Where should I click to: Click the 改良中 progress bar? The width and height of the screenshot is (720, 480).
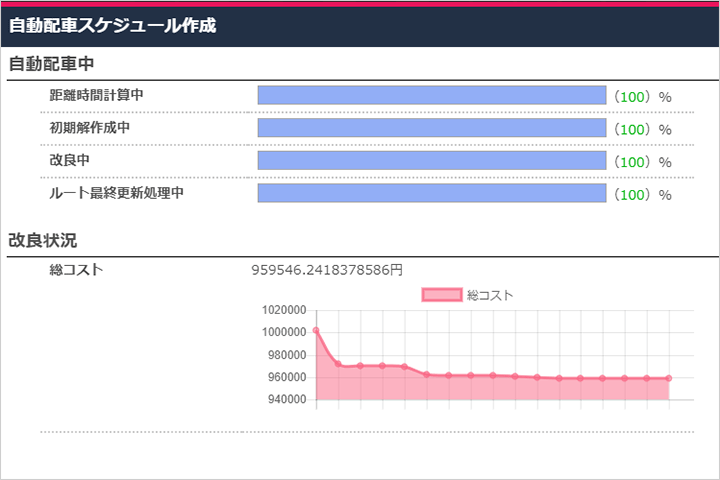point(432,161)
